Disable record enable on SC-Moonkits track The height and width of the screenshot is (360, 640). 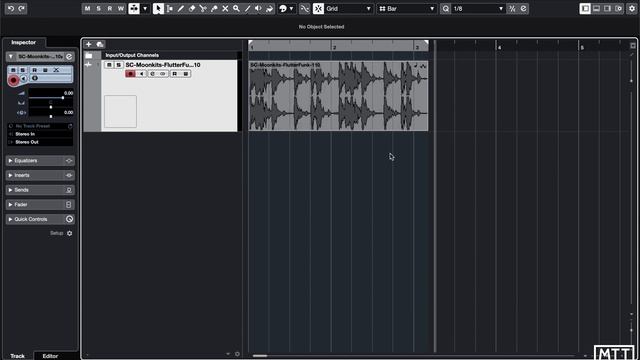(131, 74)
